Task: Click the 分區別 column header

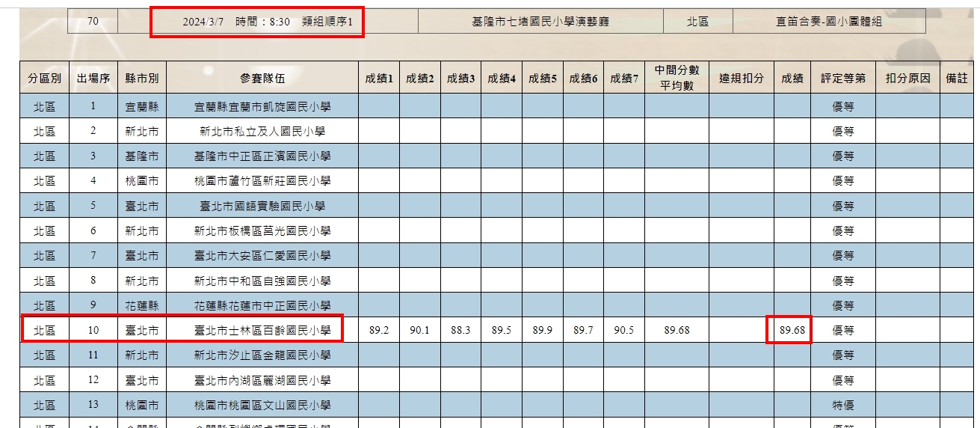Action: [x=45, y=78]
